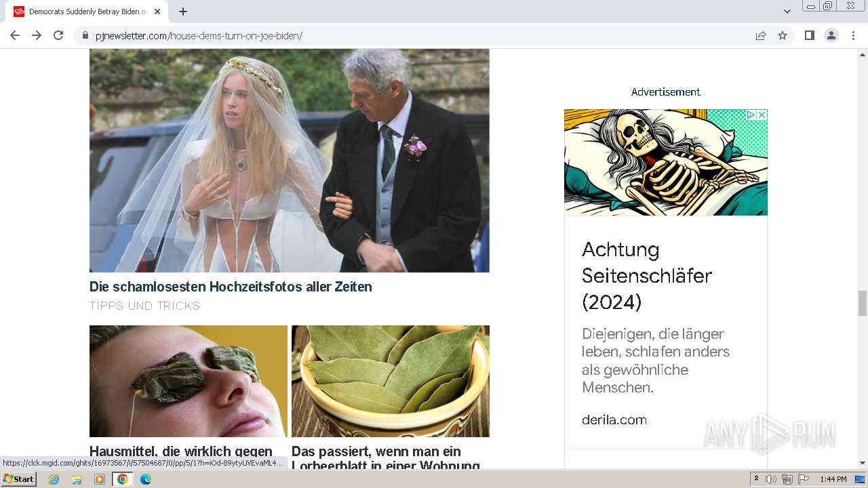Open the network tray icon
The height and width of the screenshot is (488, 868).
(x=787, y=479)
